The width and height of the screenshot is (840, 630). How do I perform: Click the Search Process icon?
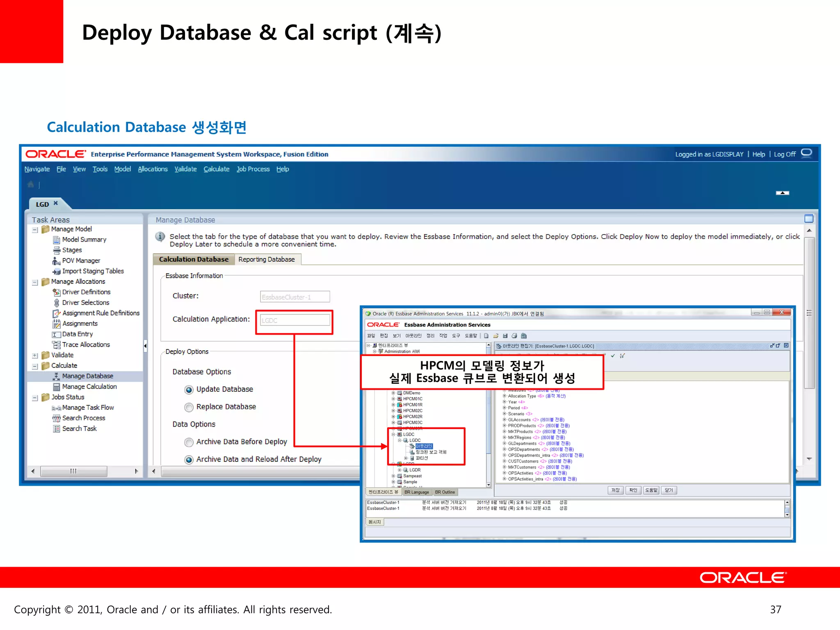(x=57, y=418)
